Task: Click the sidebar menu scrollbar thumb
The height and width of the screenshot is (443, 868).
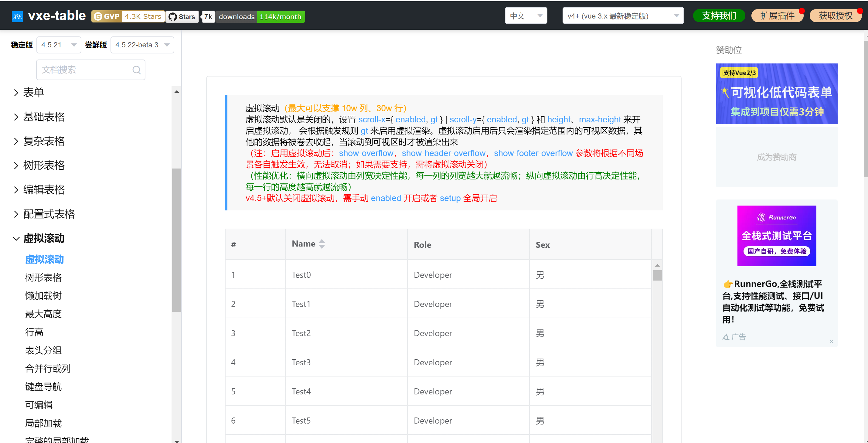Action: point(176,240)
